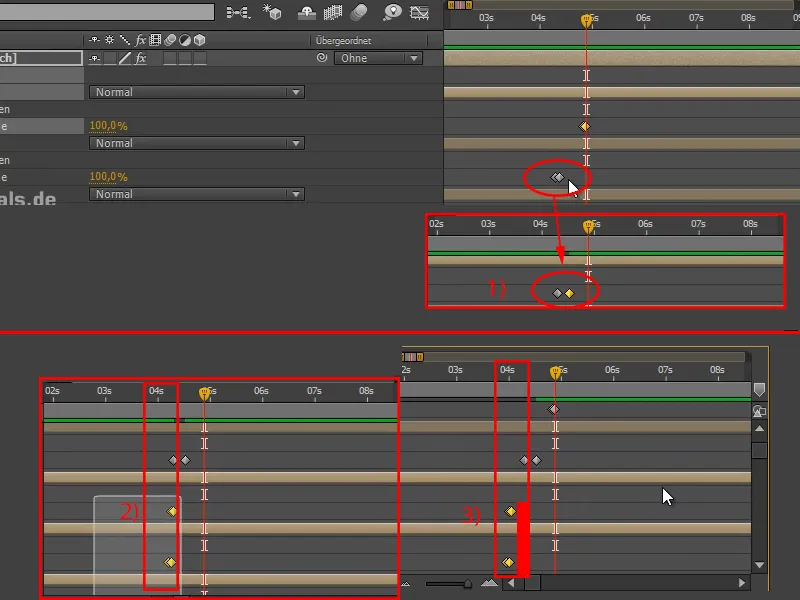The width and height of the screenshot is (800, 600).
Task: Click the 3D layer cube column icon
Action: click(x=199, y=39)
